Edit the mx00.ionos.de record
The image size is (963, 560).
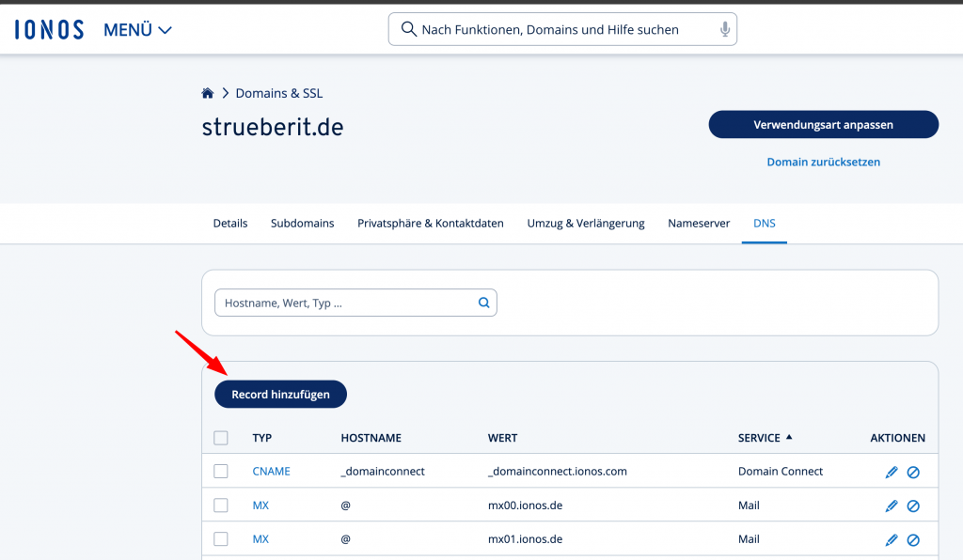tap(892, 506)
